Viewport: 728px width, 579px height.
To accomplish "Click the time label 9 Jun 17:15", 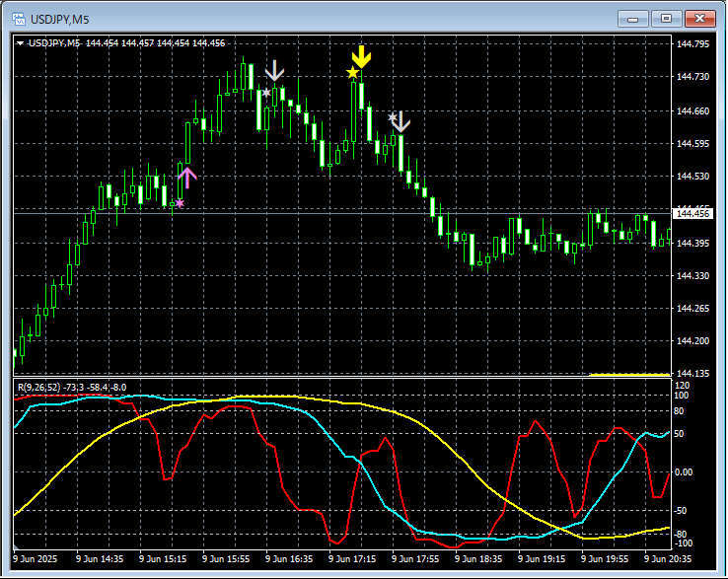I will coord(352,559).
